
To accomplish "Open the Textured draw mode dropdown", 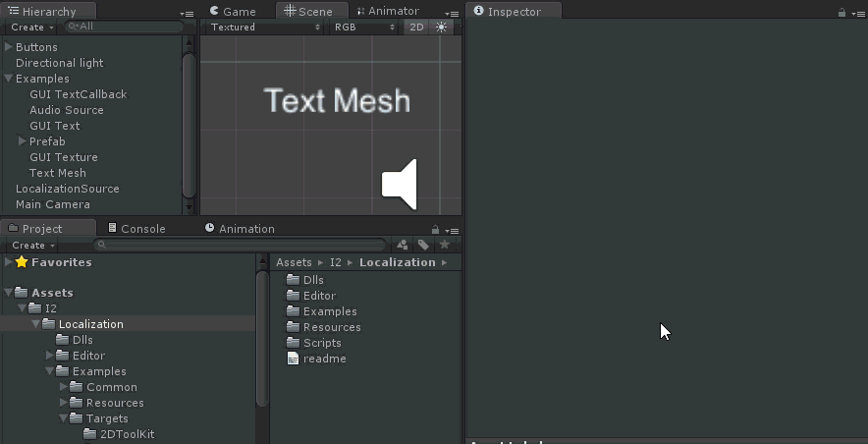I will pyautogui.click(x=265, y=28).
